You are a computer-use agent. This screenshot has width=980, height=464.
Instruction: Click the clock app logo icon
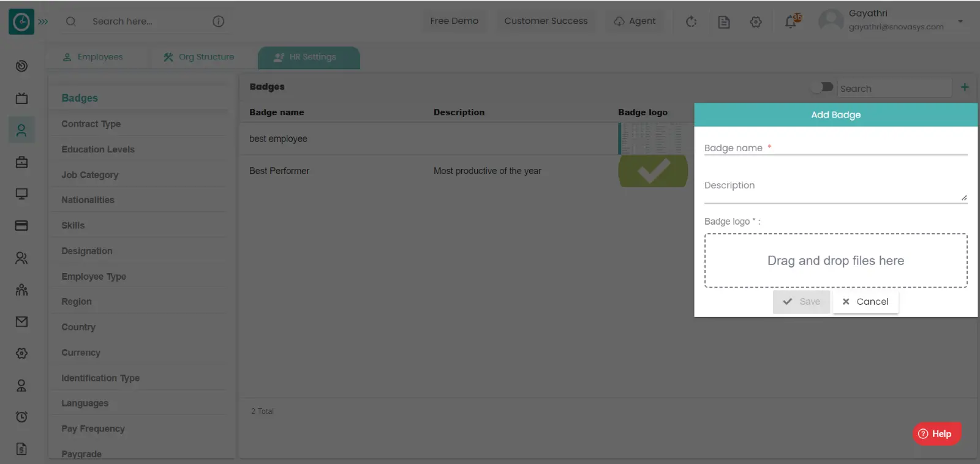[21, 21]
